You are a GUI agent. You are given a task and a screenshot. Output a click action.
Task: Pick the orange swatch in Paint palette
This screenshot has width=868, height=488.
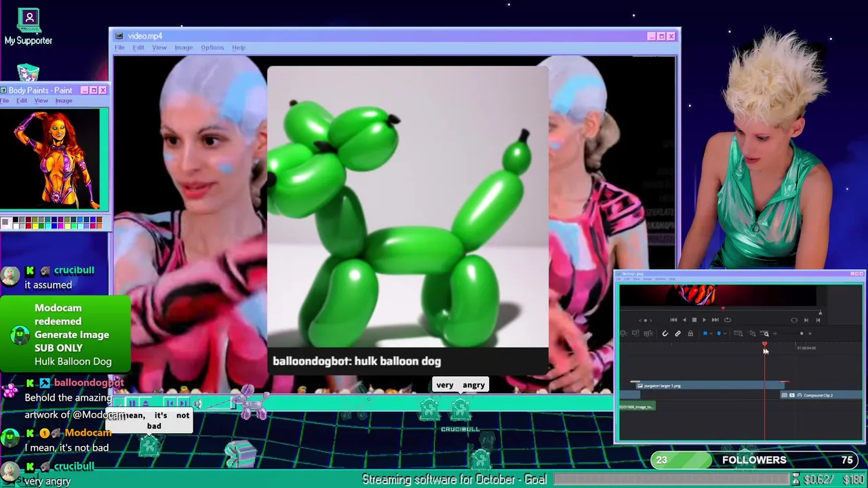point(100,226)
